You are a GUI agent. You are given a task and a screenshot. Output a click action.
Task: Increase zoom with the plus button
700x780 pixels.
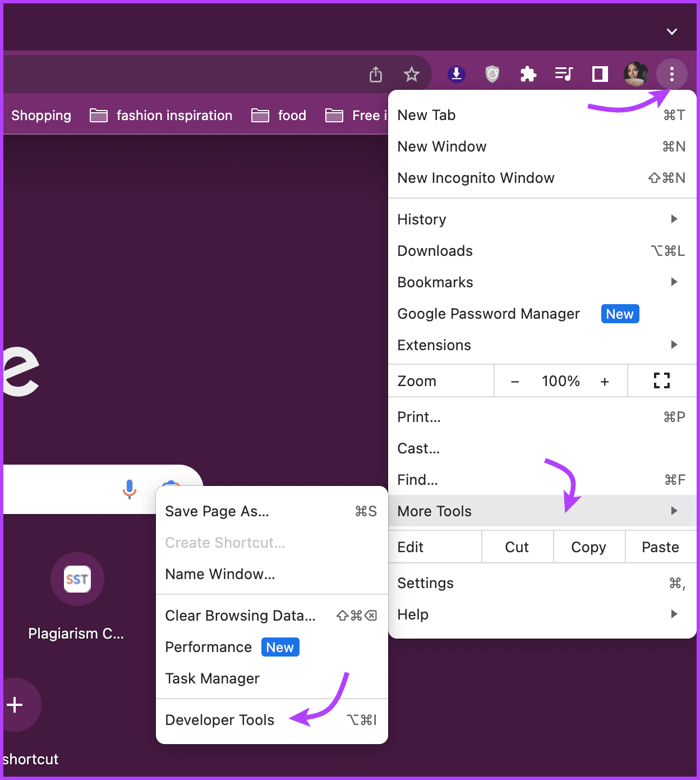pyautogui.click(x=605, y=380)
